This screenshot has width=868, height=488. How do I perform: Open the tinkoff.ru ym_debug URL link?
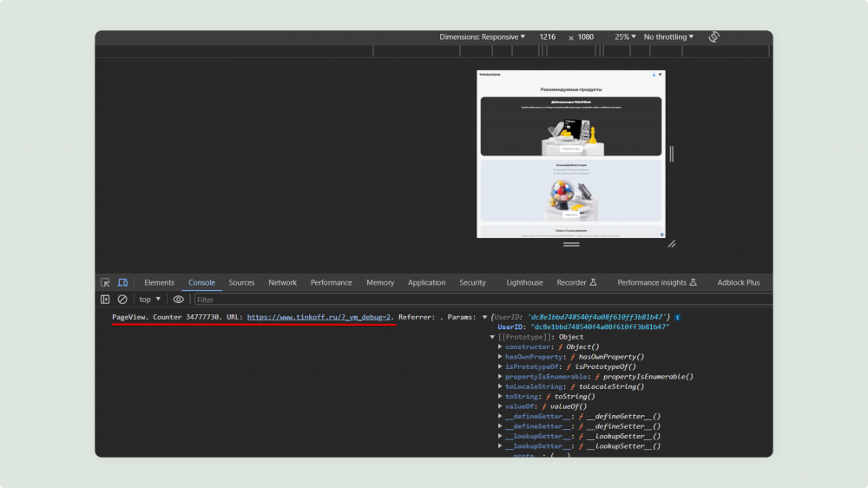(319, 317)
